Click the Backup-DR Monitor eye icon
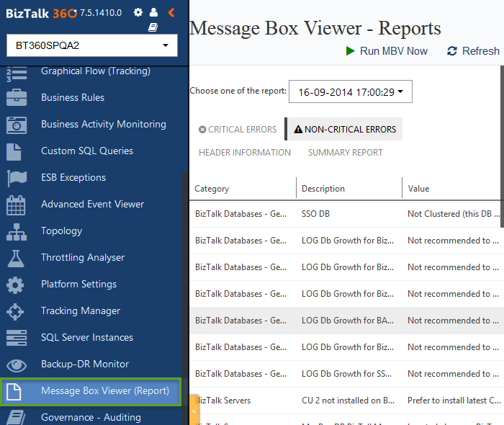The image size is (504, 425). (16, 364)
